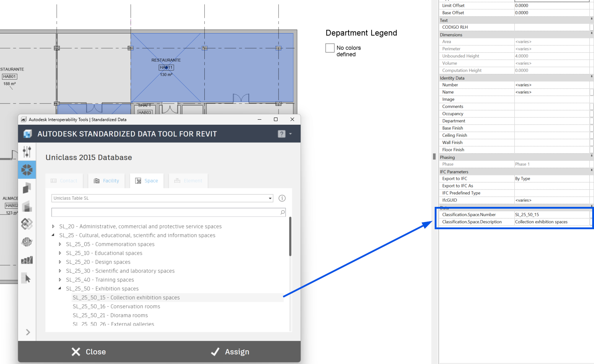Switch to the Contact tab
594x364 pixels.
coord(64,181)
